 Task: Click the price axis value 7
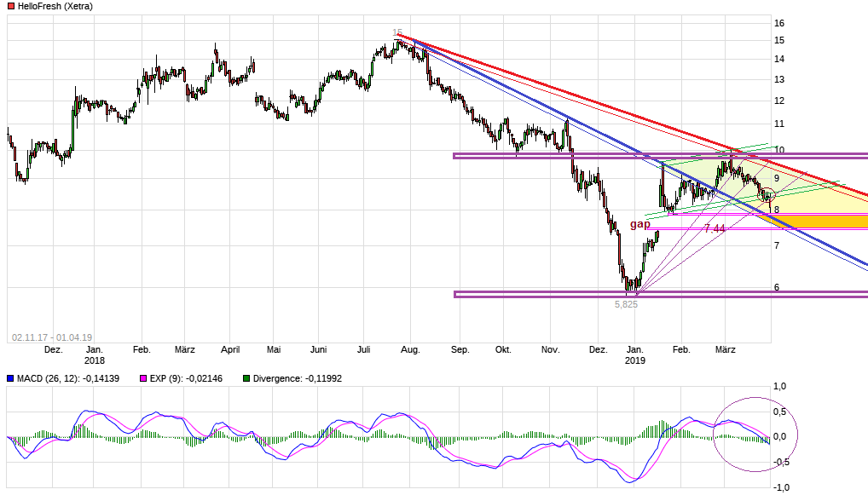777,245
